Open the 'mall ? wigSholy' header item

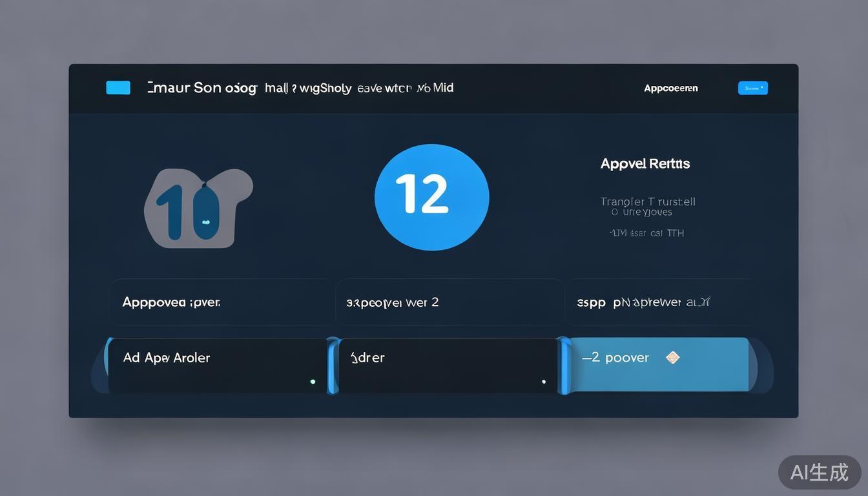(x=307, y=88)
